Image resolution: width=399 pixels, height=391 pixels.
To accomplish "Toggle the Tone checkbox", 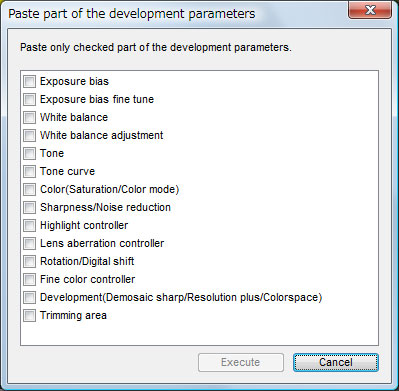I will [x=29, y=153].
